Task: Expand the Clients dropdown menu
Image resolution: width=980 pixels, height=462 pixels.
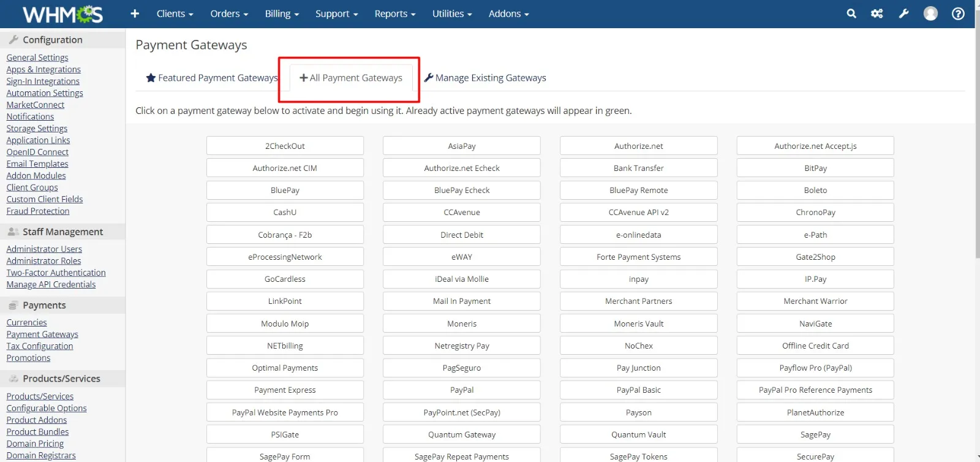Action: tap(175, 13)
